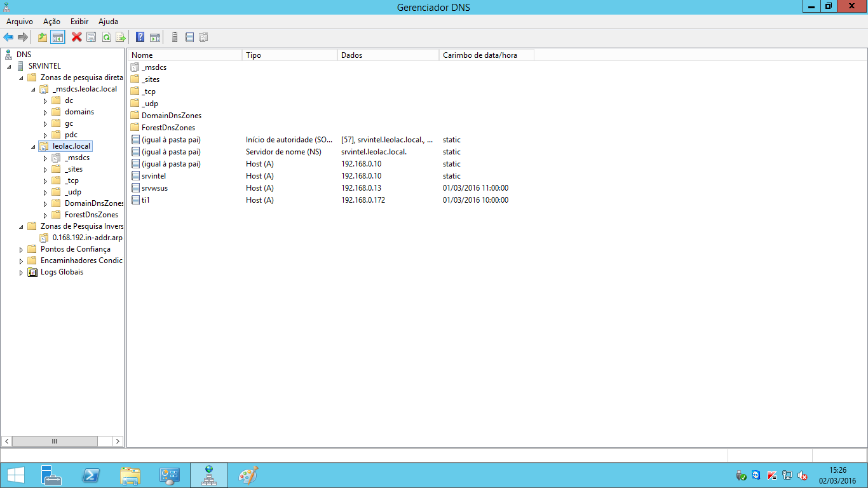Viewport: 868px width, 488px height.
Task: Collapse the leolac.local zone node
Action: pyautogui.click(x=33, y=147)
